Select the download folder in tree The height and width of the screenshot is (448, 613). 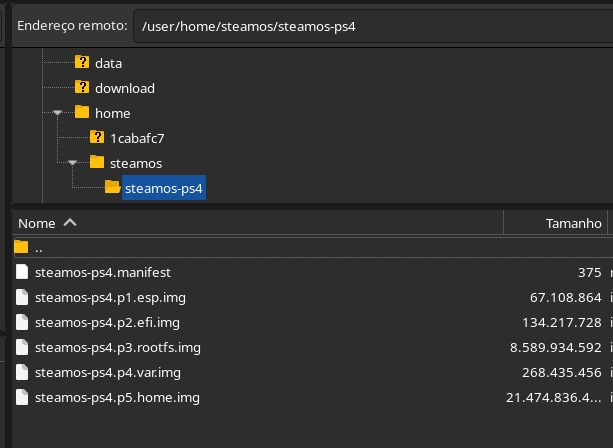pos(125,88)
